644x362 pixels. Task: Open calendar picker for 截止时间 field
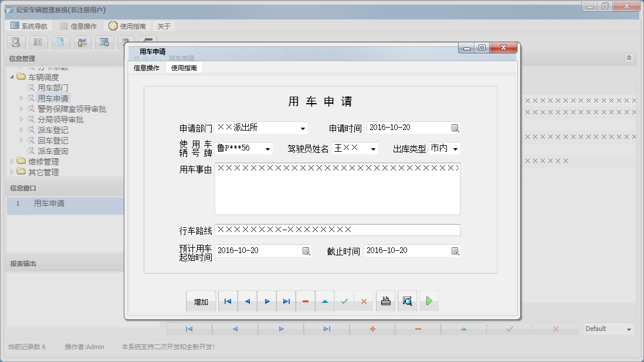coord(455,251)
